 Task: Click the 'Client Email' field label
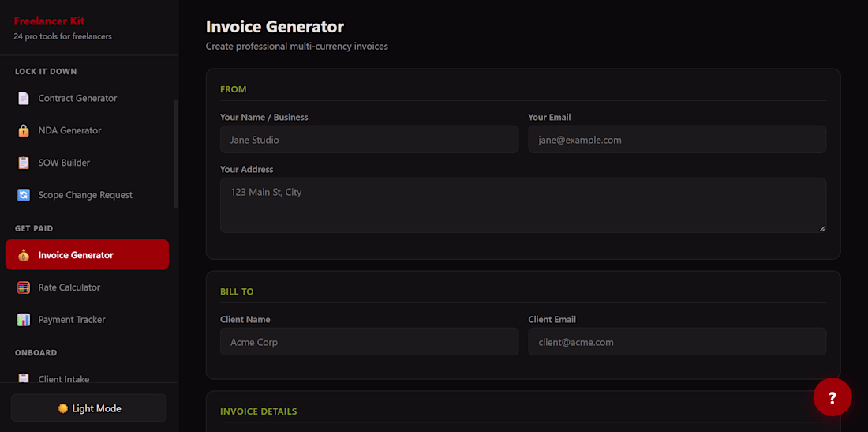[x=552, y=320]
